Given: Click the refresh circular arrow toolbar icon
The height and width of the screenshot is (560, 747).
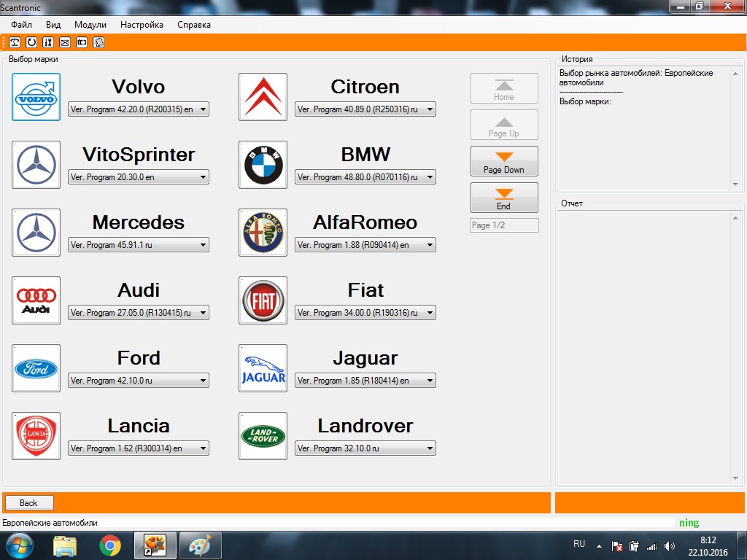Looking at the screenshot, I should pyautogui.click(x=31, y=42).
